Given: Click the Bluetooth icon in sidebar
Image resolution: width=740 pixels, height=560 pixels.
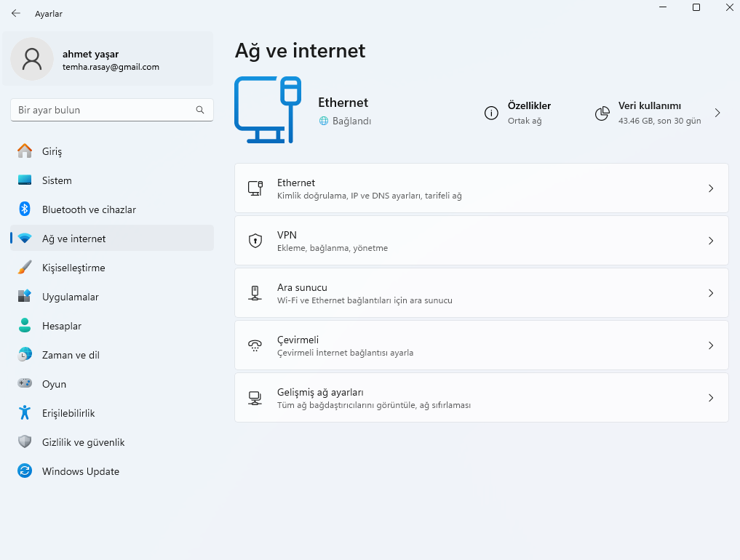Looking at the screenshot, I should 25,209.
